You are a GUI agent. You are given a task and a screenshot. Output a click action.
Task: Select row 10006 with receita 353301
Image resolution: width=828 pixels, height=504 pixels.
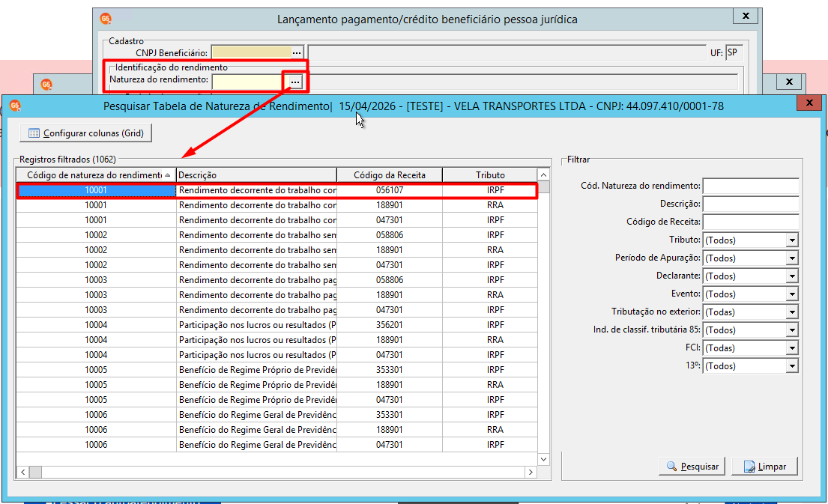coord(276,414)
